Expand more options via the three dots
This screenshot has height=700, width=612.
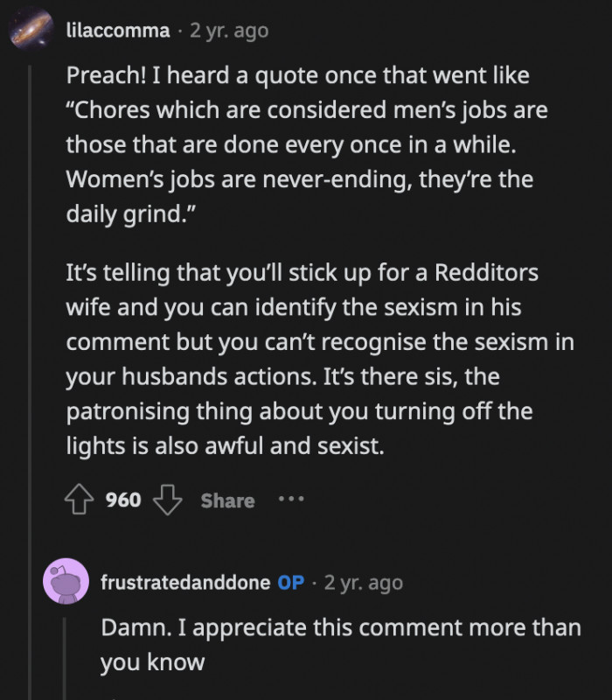coord(292,500)
